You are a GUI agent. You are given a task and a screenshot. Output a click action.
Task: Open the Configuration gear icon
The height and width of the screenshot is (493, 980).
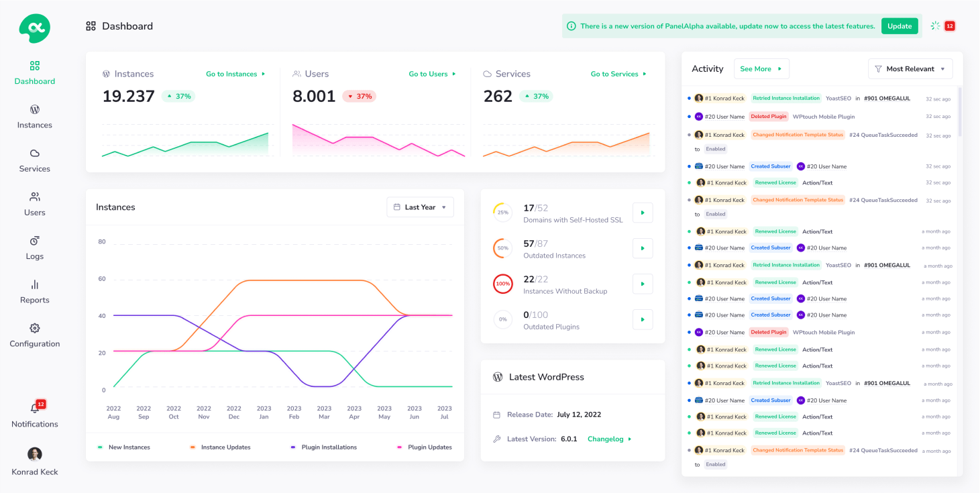(x=35, y=328)
